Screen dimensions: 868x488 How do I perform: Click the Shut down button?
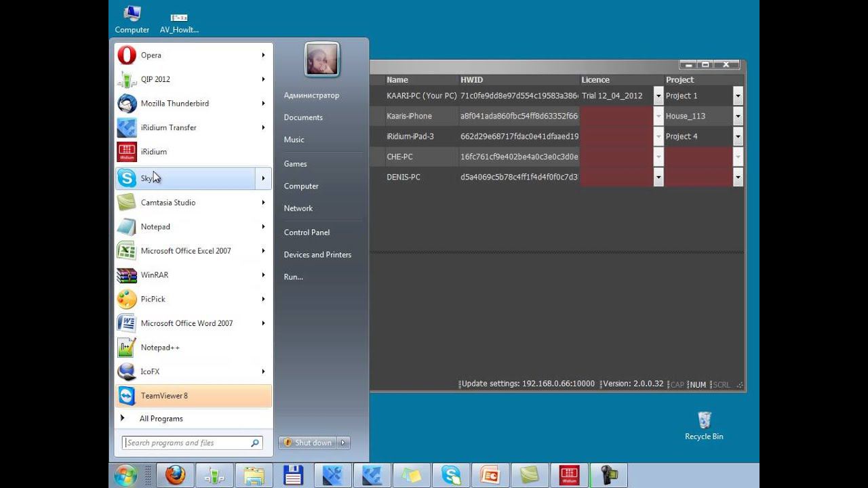[x=308, y=443]
